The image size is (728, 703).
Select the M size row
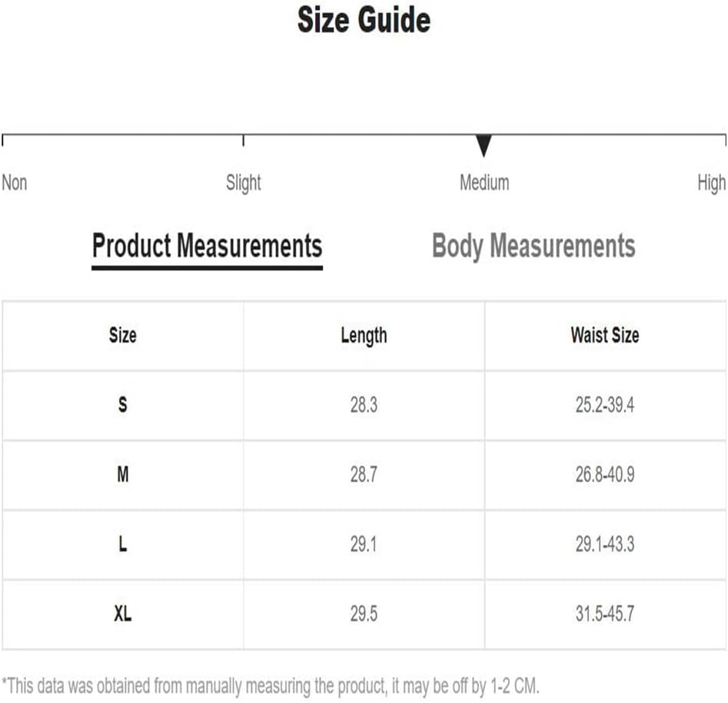click(x=364, y=475)
